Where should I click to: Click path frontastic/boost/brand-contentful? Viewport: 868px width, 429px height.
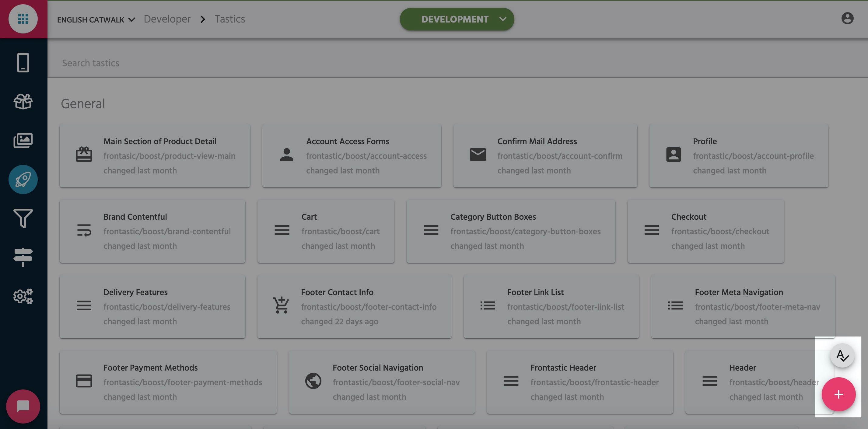pyautogui.click(x=167, y=231)
